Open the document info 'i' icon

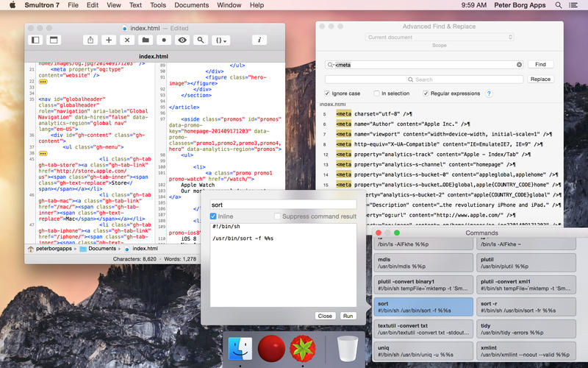point(259,40)
